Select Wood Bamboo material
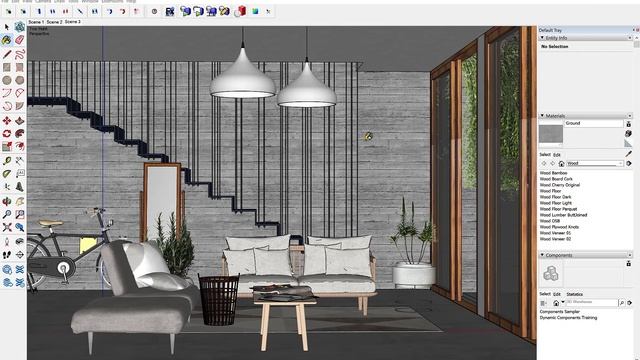The height and width of the screenshot is (360, 640). [x=553, y=173]
